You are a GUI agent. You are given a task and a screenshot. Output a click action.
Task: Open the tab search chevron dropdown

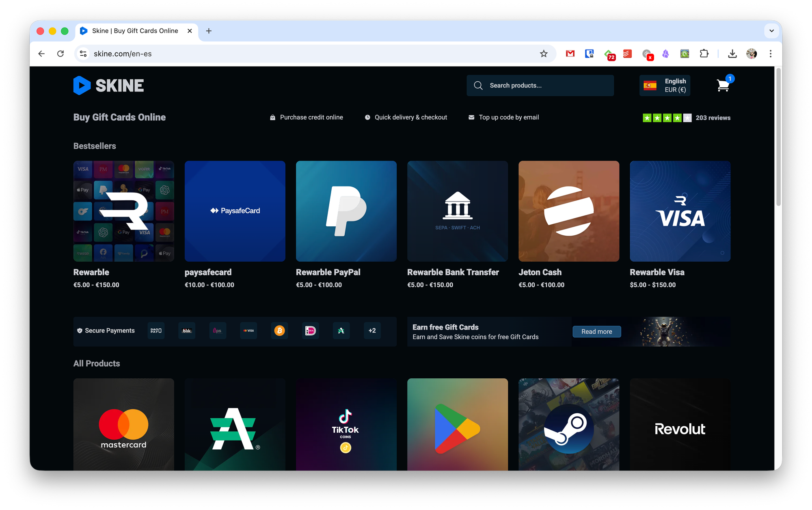click(x=771, y=31)
